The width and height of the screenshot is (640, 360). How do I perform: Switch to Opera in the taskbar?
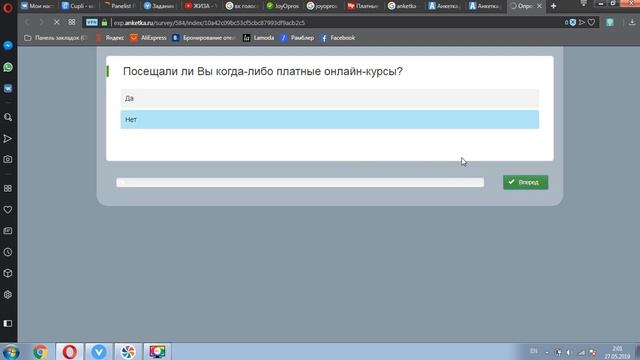[x=69, y=352]
